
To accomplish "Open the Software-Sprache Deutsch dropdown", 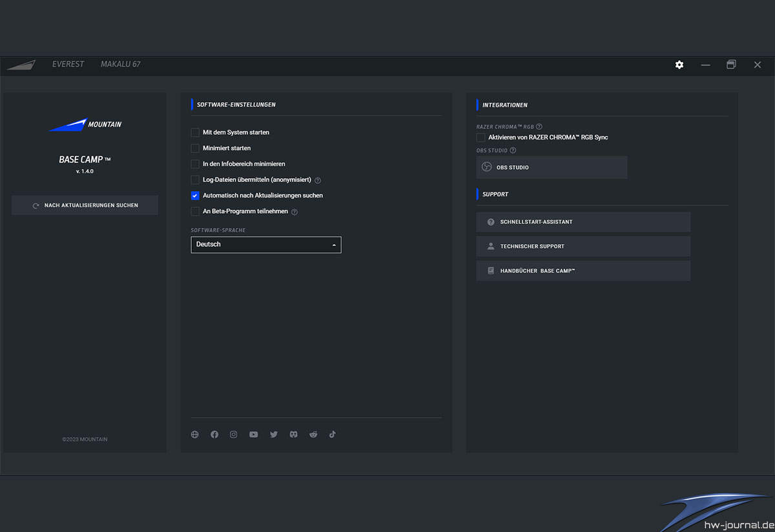I will coord(266,245).
